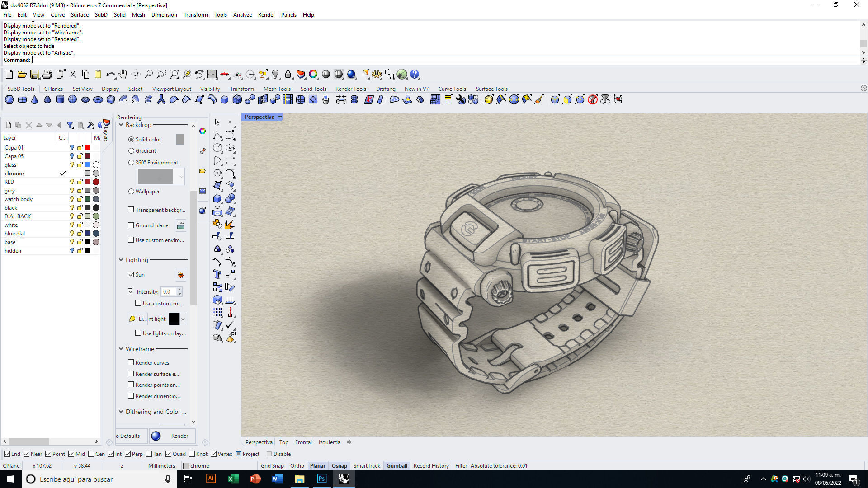Switch to the Render Tools toolbar tab

tap(350, 89)
